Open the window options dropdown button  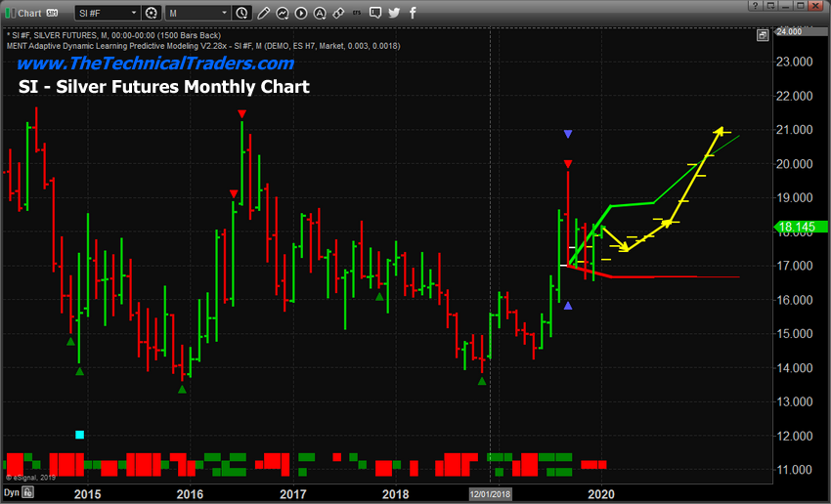coord(770,5)
